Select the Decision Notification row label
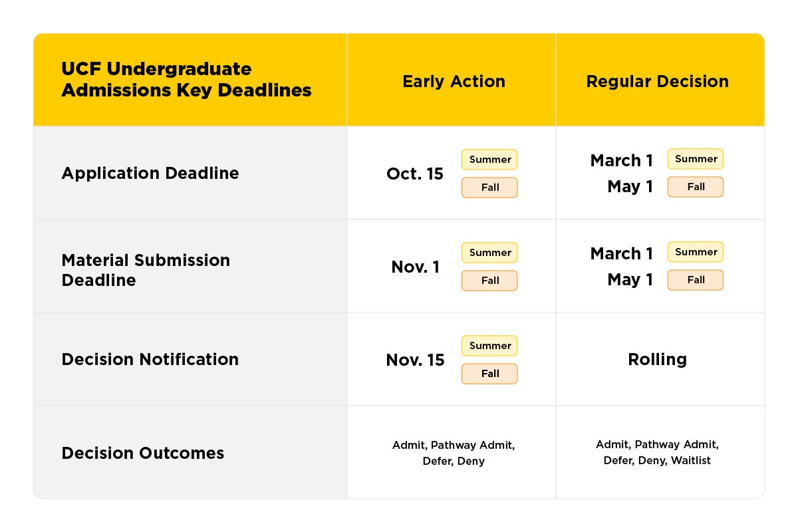798x532 pixels. tap(150, 359)
